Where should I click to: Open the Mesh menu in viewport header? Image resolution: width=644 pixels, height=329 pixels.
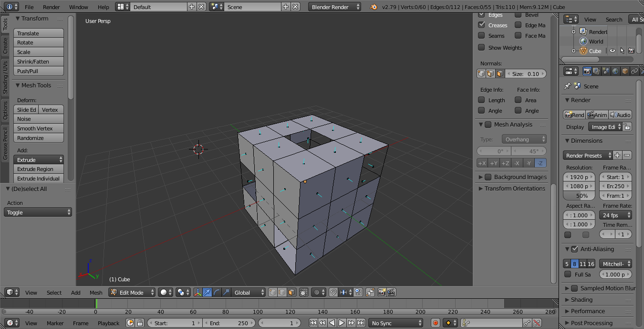tap(96, 293)
